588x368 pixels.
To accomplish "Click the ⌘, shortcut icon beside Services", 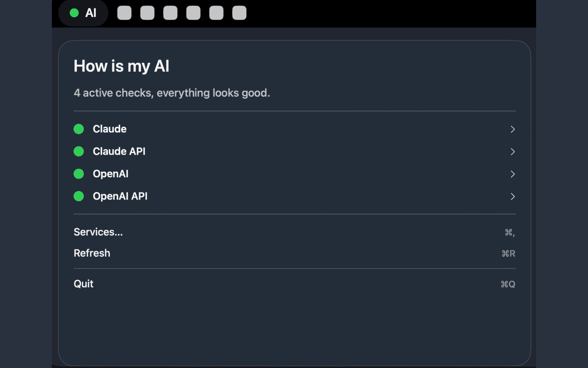I will [509, 232].
